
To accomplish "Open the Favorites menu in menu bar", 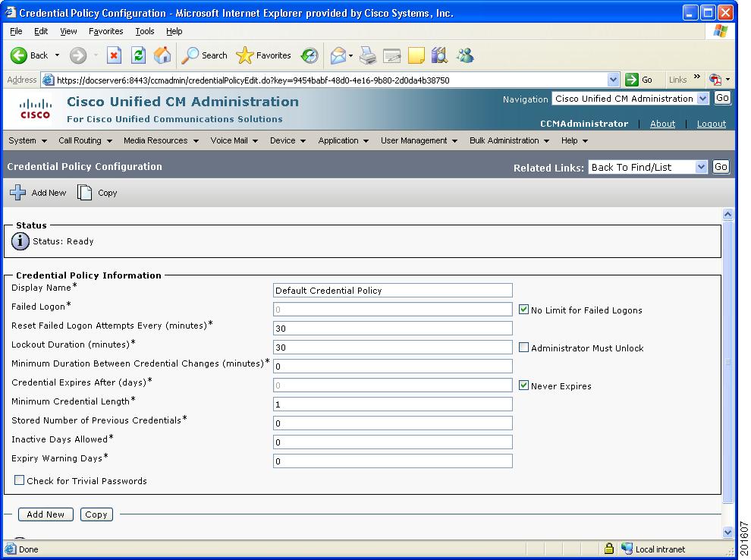I will click(x=106, y=31).
